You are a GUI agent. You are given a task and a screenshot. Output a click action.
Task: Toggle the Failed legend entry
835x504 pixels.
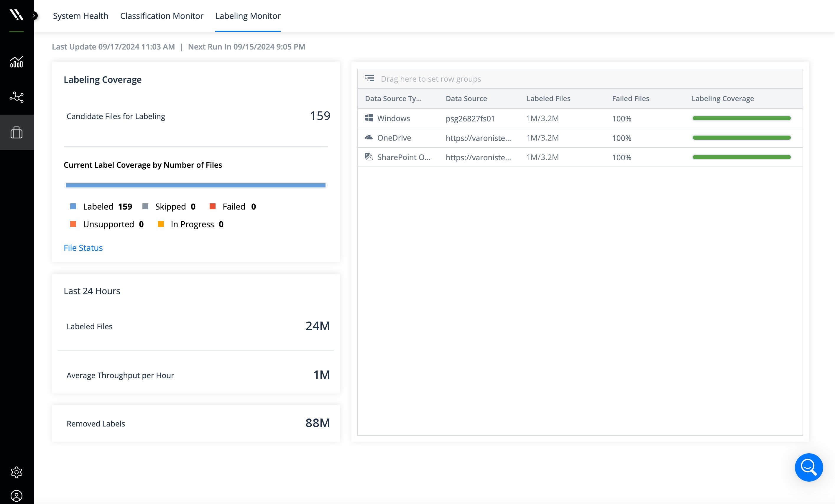233,206
